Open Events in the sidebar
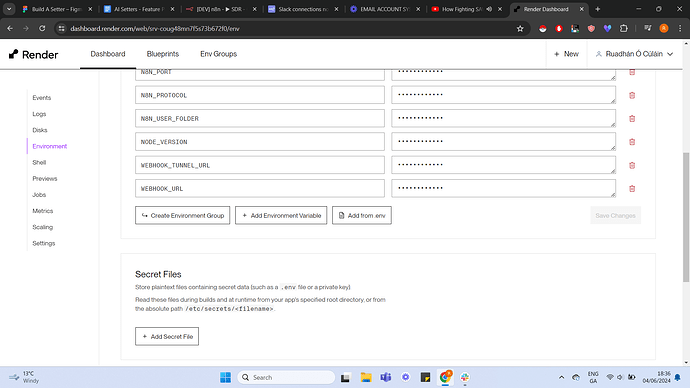This screenshot has width=690, height=388. (x=42, y=98)
